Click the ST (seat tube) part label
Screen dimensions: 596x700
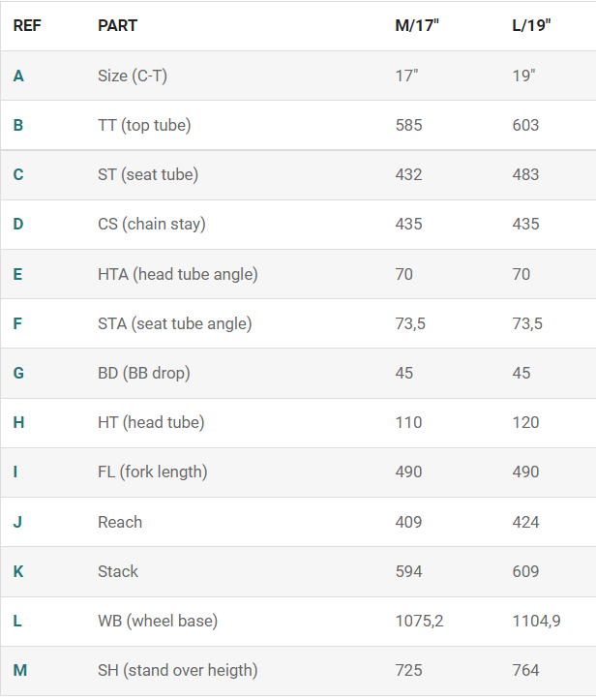pos(147,174)
